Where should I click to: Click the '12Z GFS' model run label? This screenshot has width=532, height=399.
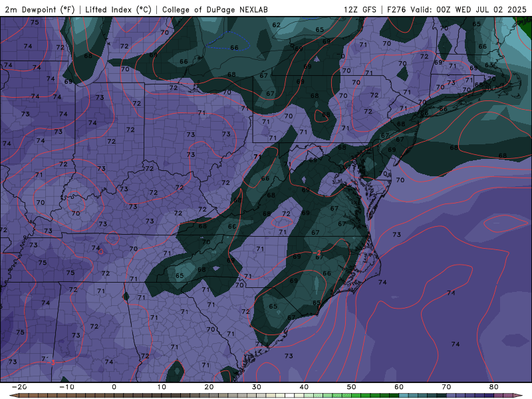360,10
